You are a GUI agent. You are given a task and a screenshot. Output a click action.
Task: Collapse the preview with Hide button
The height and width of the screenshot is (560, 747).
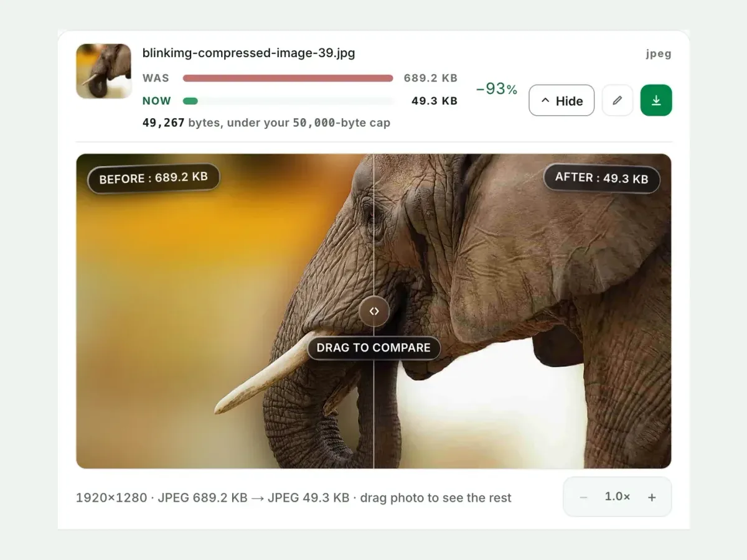tap(561, 100)
